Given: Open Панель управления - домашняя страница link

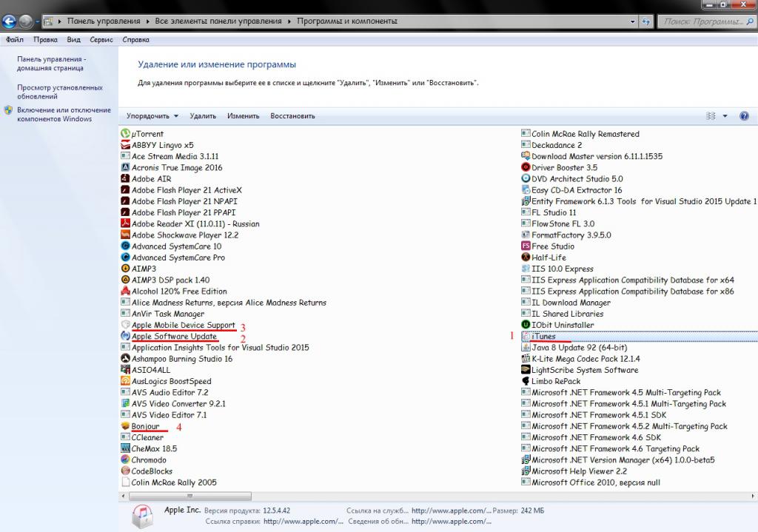Looking at the screenshot, I should point(52,64).
